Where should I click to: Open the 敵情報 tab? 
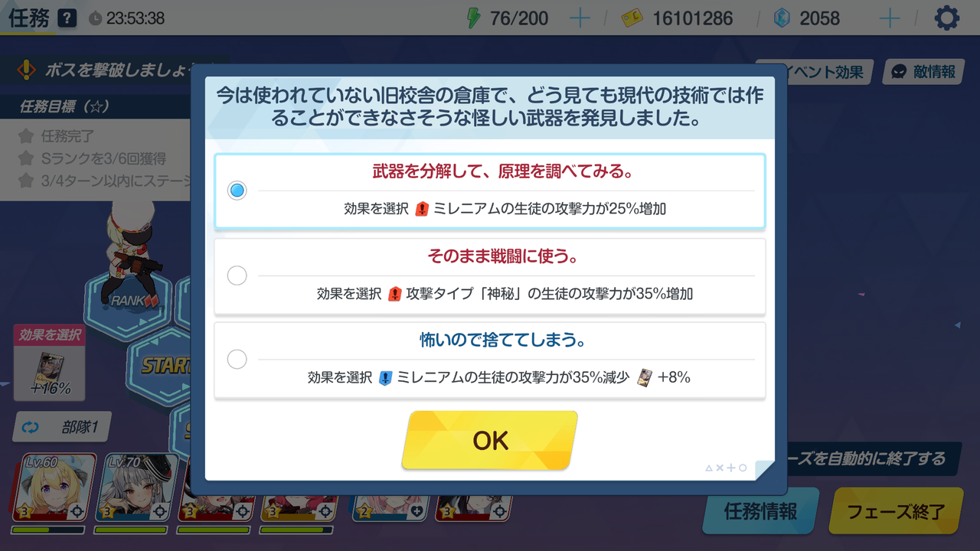(923, 72)
